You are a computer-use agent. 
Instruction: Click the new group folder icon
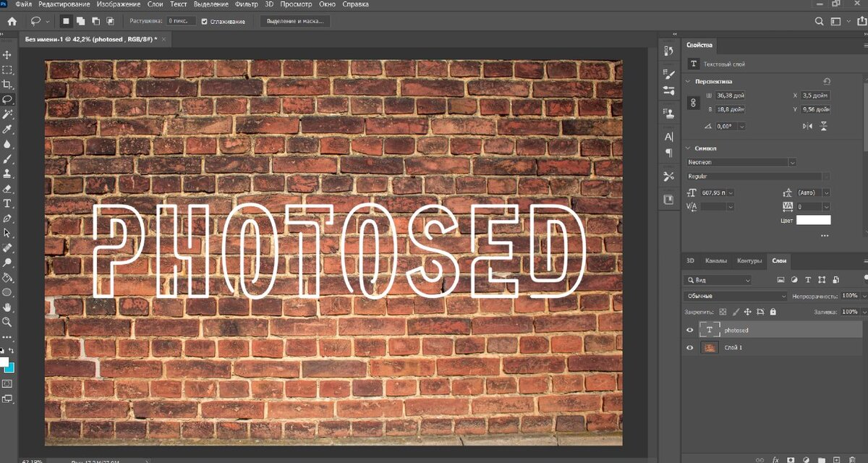(822, 459)
